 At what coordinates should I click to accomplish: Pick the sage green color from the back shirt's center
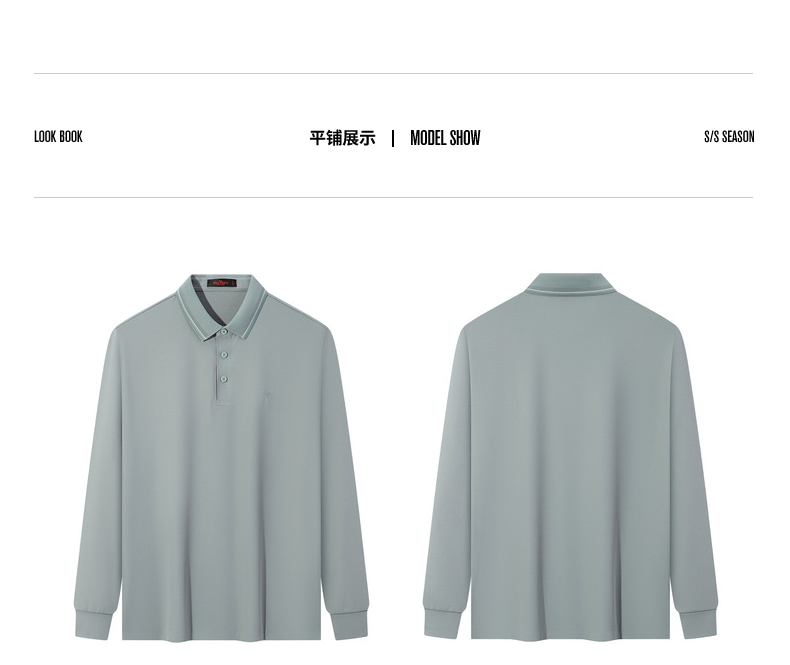(x=570, y=453)
